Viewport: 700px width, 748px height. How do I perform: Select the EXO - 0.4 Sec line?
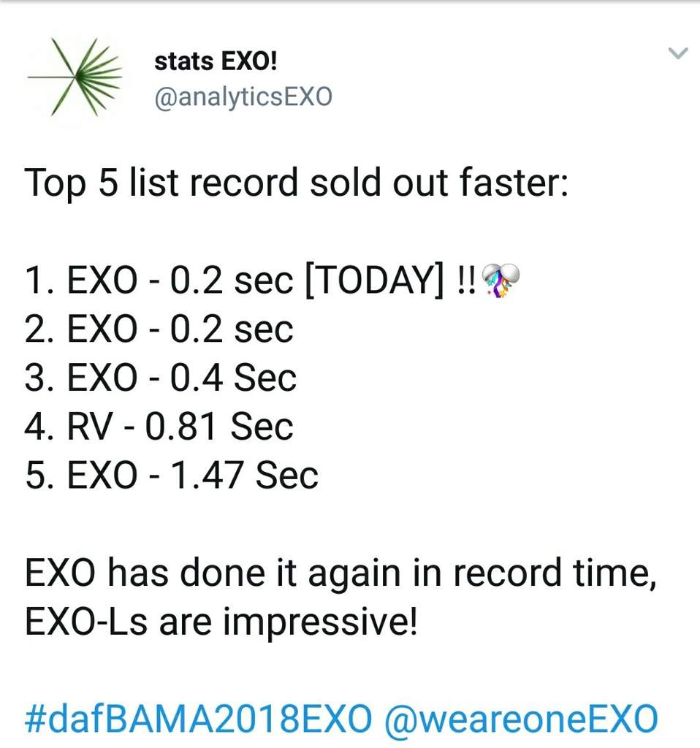click(x=161, y=378)
